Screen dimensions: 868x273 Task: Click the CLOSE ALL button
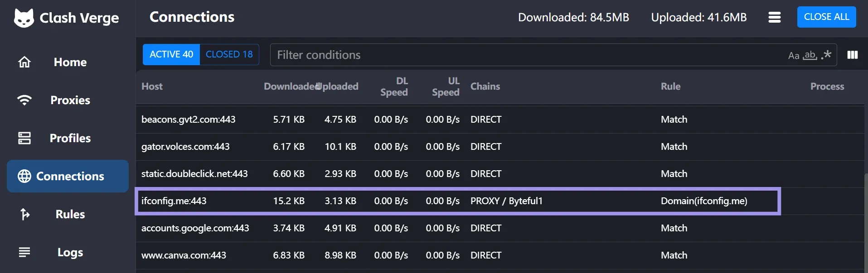(x=826, y=17)
